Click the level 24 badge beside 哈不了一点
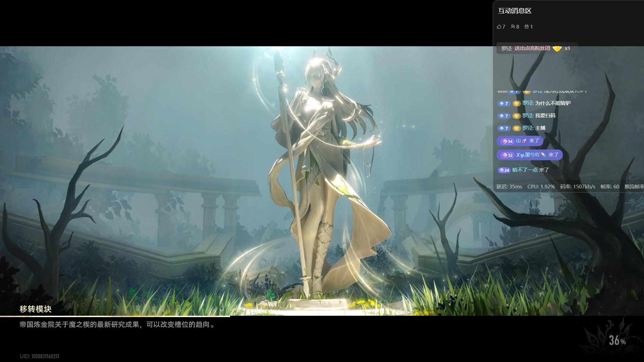The height and width of the screenshot is (362, 644). (504, 170)
